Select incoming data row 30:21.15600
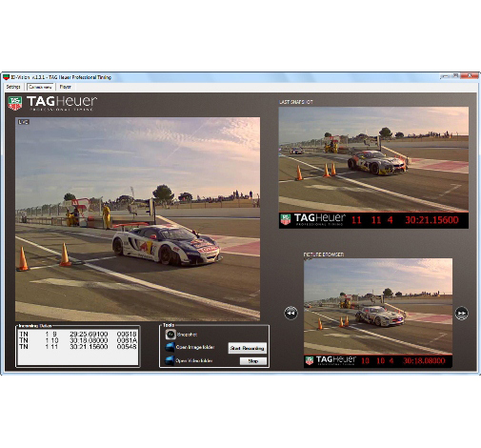This screenshot has height=448, width=481. pyautogui.click(x=78, y=347)
